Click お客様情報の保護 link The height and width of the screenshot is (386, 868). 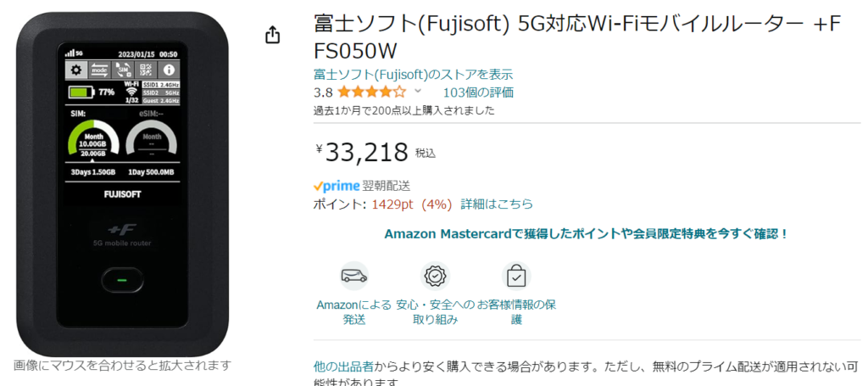coord(516,312)
